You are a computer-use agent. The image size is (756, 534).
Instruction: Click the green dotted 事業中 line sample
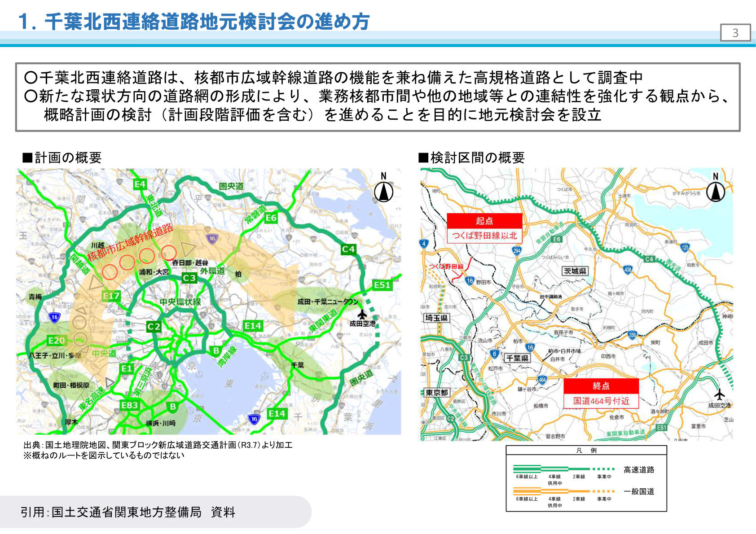[603, 469]
